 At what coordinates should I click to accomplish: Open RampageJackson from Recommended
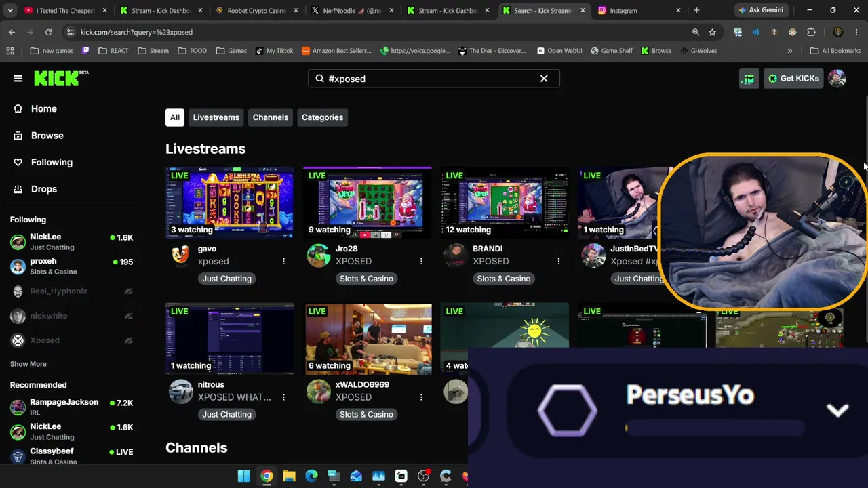(71, 407)
